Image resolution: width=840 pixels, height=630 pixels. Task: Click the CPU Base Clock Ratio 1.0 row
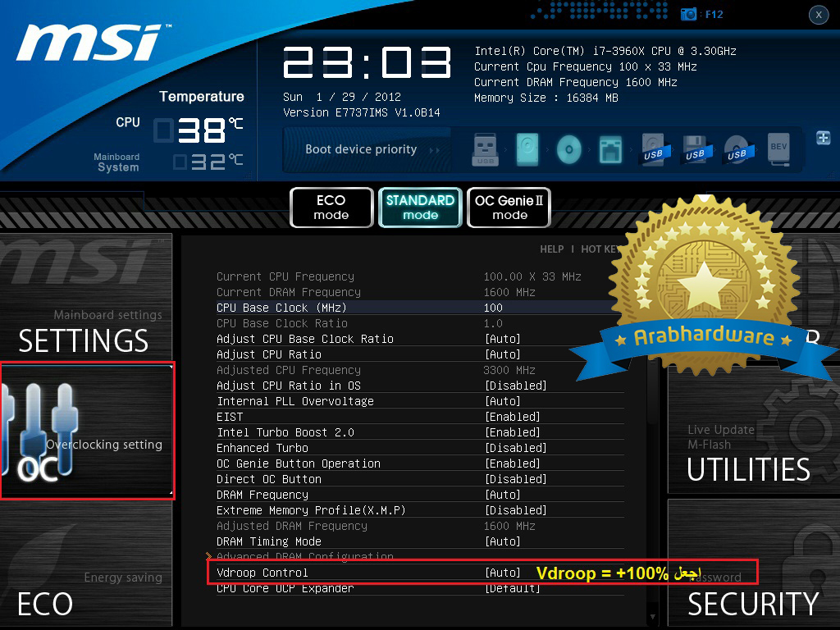[x=420, y=323]
